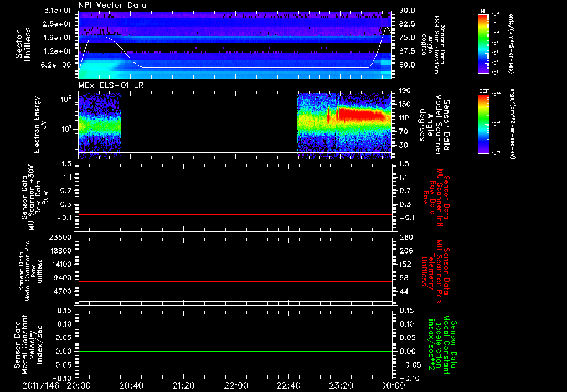Click the "60.0" sun elevation tick

pos(407,65)
